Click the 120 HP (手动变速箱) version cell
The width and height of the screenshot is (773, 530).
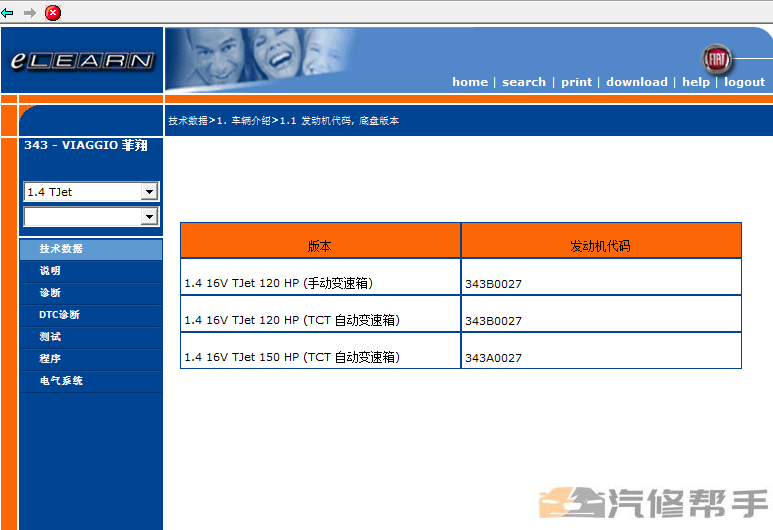[320, 277]
